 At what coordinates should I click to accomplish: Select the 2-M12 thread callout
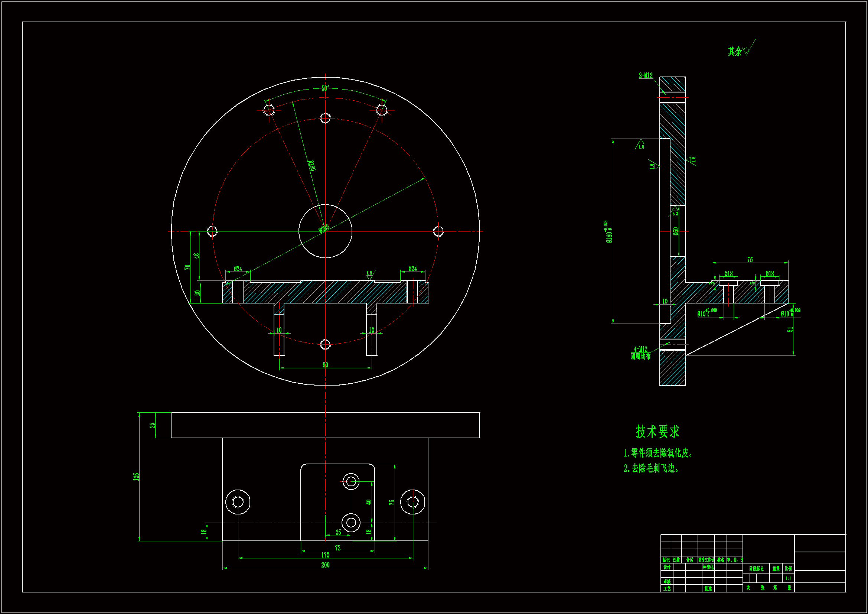point(646,75)
